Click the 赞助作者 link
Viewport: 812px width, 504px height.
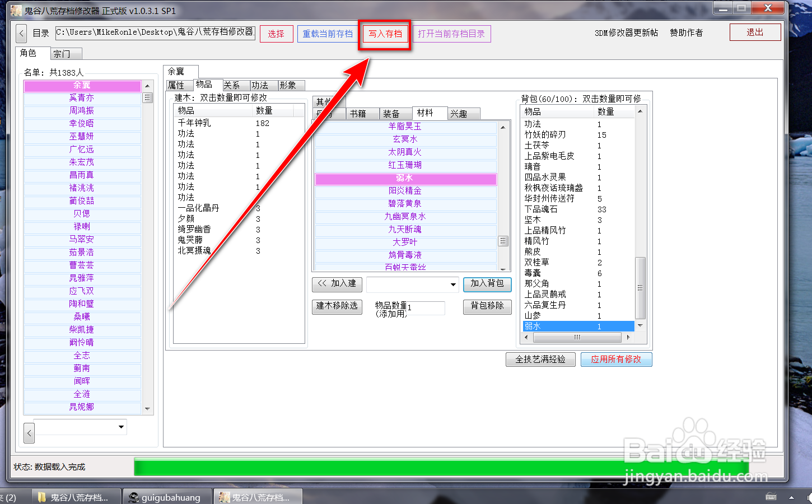click(686, 33)
